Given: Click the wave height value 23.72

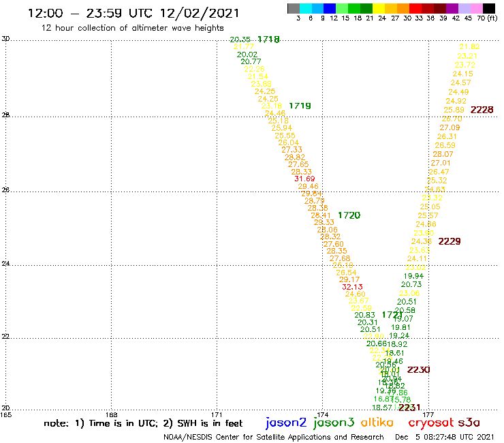Looking at the screenshot, I should click(464, 65).
